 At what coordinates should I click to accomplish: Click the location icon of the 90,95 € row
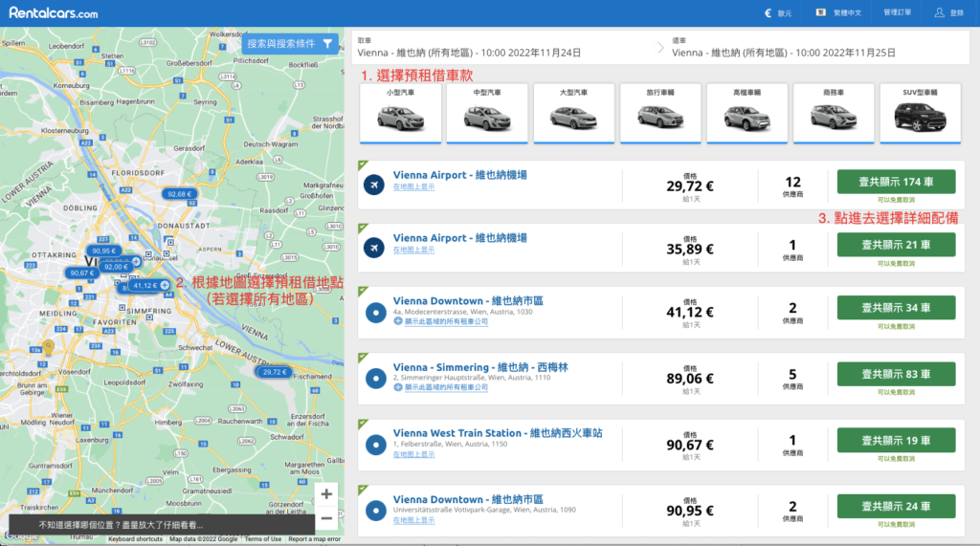point(375,511)
